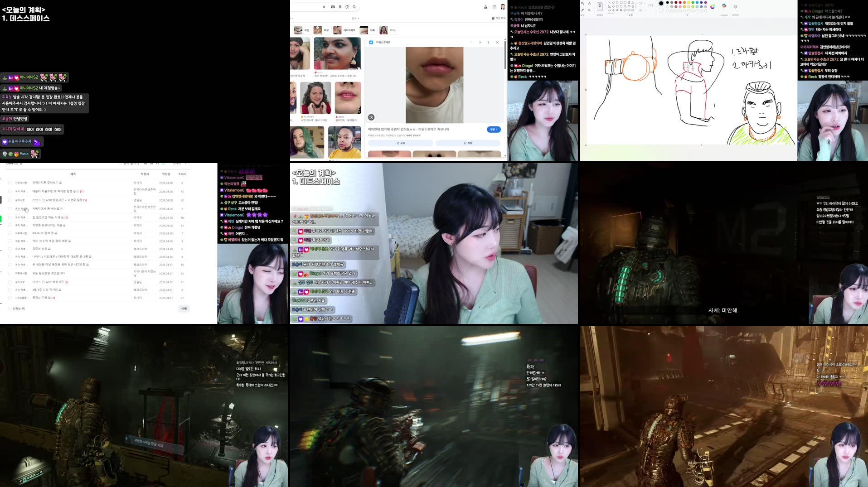Open the Copilot button in Paint
Viewport: 868px width, 487px height.
tap(724, 6)
